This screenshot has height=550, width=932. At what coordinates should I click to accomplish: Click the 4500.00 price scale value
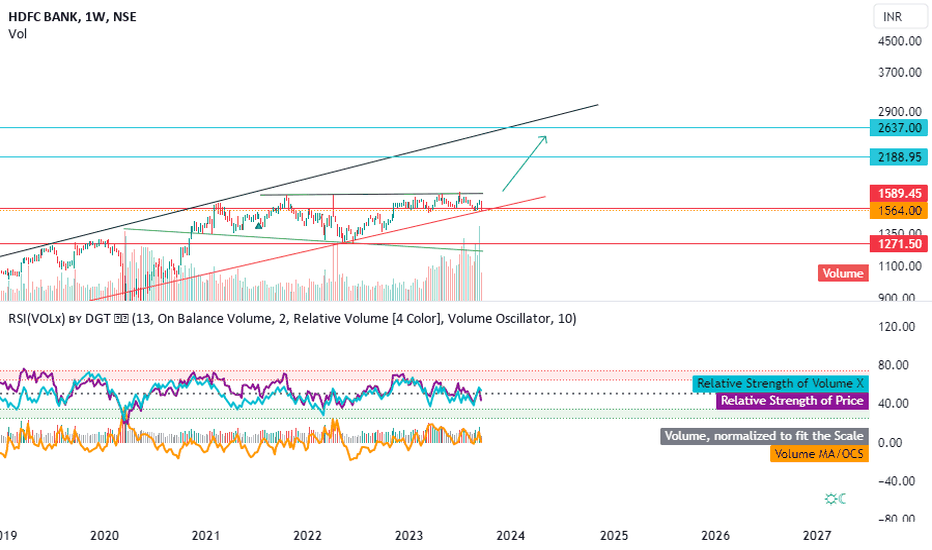click(x=900, y=41)
